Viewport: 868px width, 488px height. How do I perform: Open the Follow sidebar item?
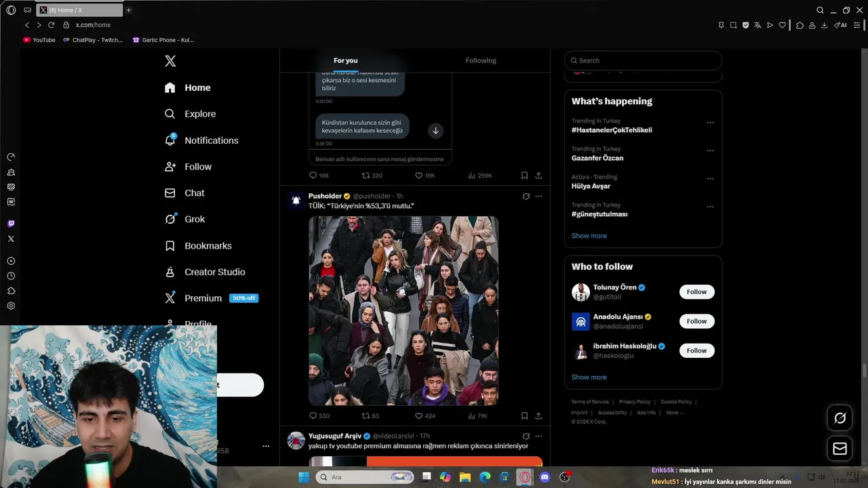(x=188, y=167)
